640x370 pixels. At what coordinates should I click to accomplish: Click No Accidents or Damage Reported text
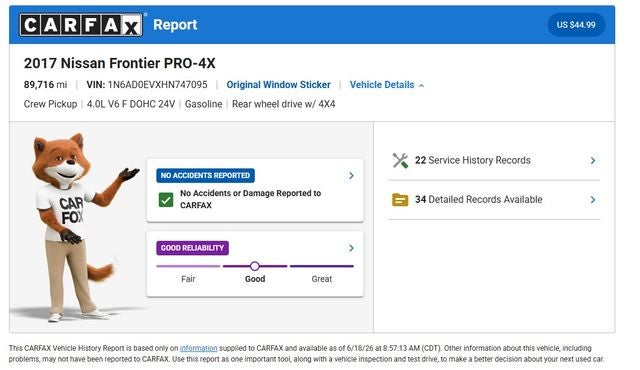(251, 199)
